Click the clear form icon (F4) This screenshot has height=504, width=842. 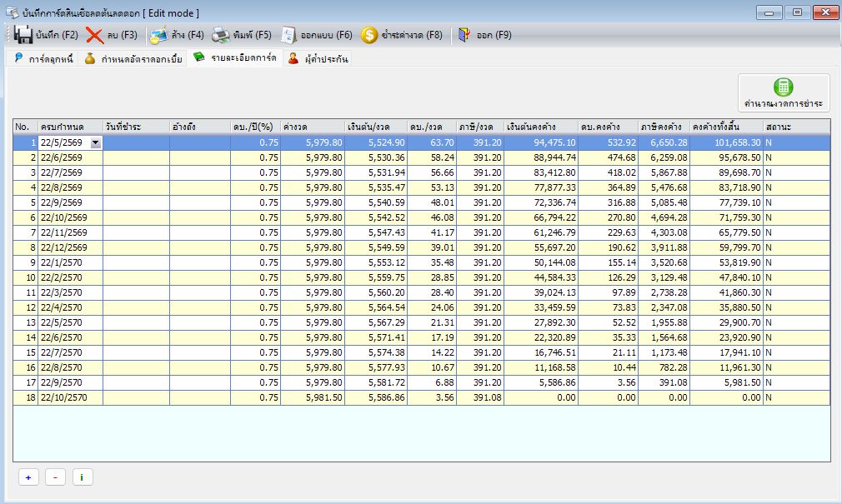pyautogui.click(x=159, y=36)
